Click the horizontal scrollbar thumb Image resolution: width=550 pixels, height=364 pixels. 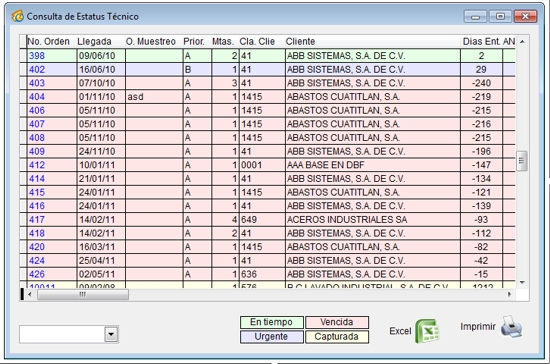coord(83,294)
